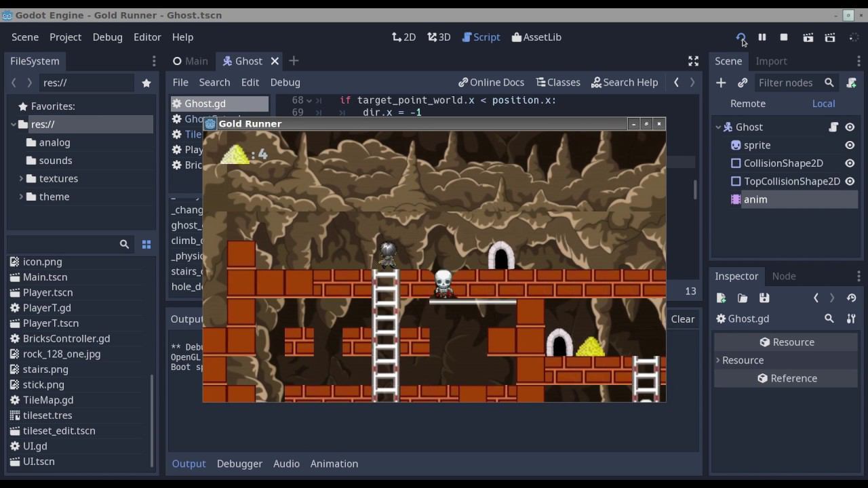868x488 pixels.
Task: Toggle visibility of the Ghost node
Action: tap(850, 127)
